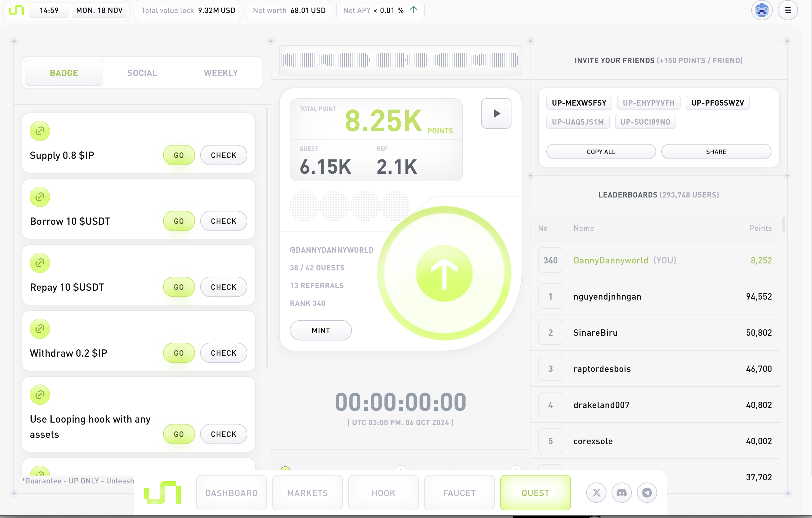The image size is (812, 518).
Task: Click the green logo in top-left corner
Action: click(x=16, y=10)
